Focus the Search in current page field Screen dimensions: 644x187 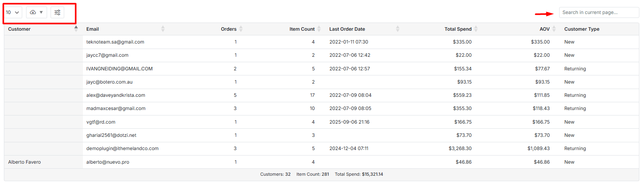(598, 12)
